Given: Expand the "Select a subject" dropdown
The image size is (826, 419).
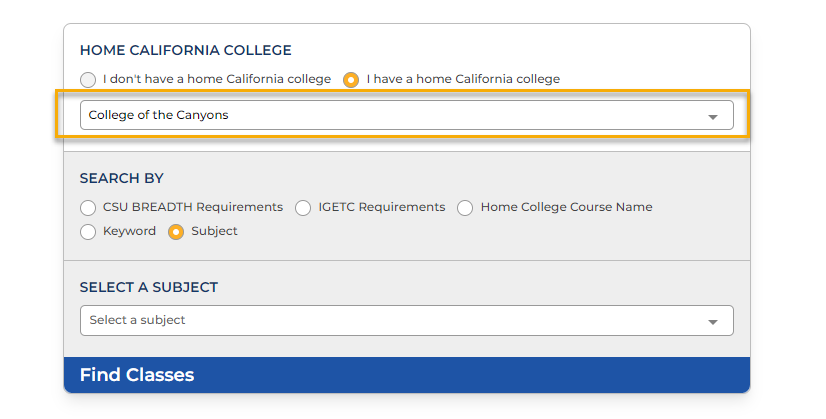Looking at the screenshot, I should click(x=400, y=321).
